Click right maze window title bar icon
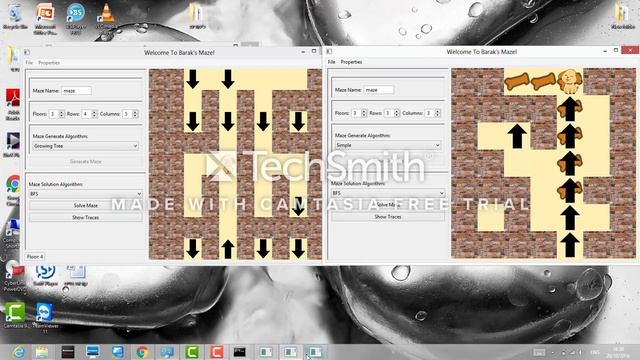This screenshot has width=640, height=360. (x=329, y=51)
